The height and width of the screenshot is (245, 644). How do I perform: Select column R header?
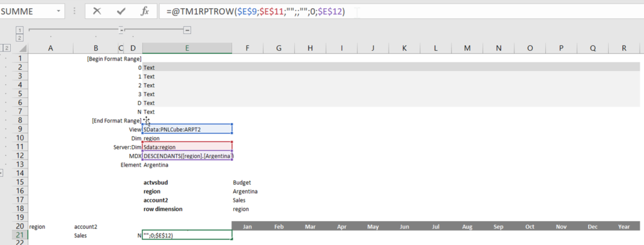(624, 48)
